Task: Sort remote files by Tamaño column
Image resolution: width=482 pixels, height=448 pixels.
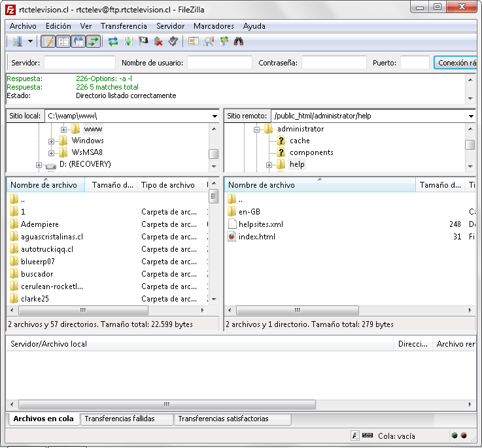Action: 441,185
